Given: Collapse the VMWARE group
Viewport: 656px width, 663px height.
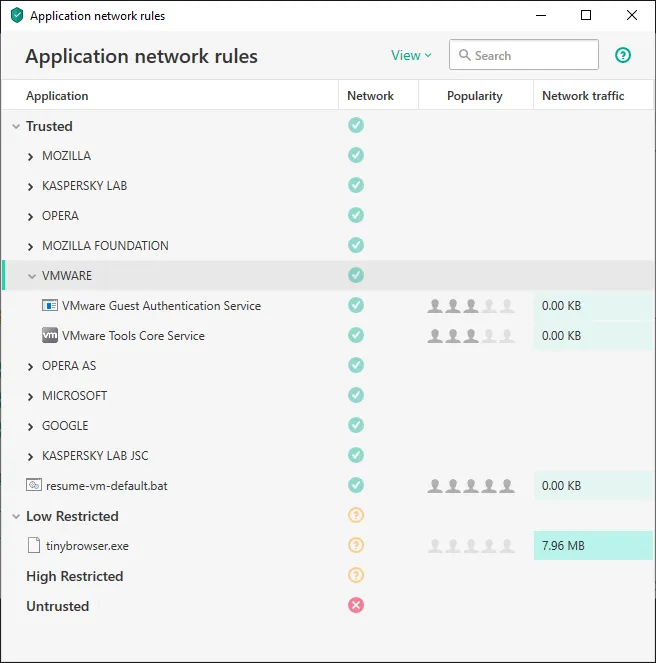Looking at the screenshot, I should [x=31, y=276].
